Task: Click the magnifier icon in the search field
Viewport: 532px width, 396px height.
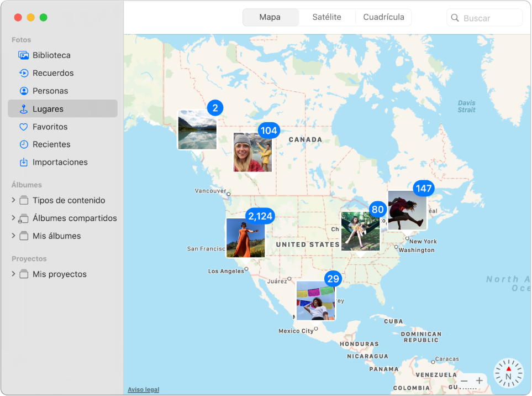Action: click(455, 17)
